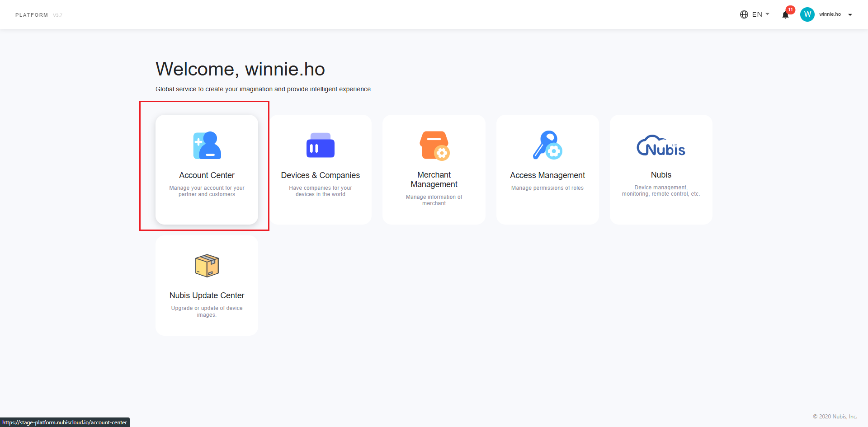868x427 pixels.
Task: Click the Devices & Companies title
Action: pyautogui.click(x=321, y=175)
